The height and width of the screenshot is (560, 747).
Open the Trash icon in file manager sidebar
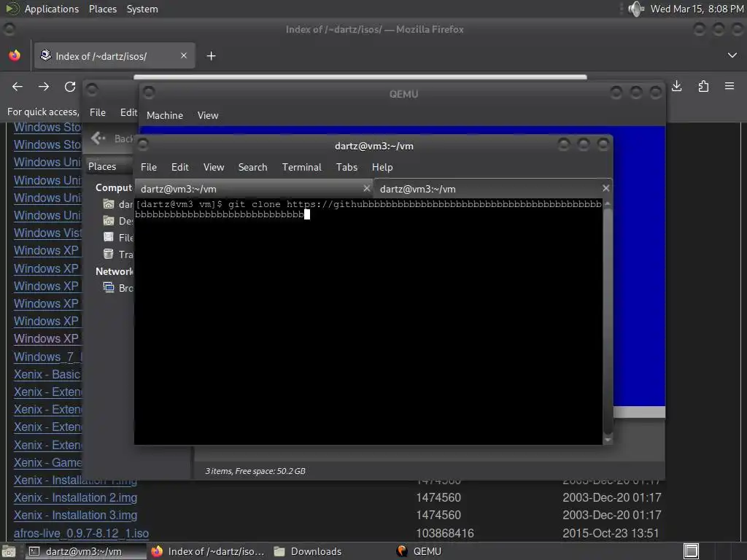tap(109, 254)
